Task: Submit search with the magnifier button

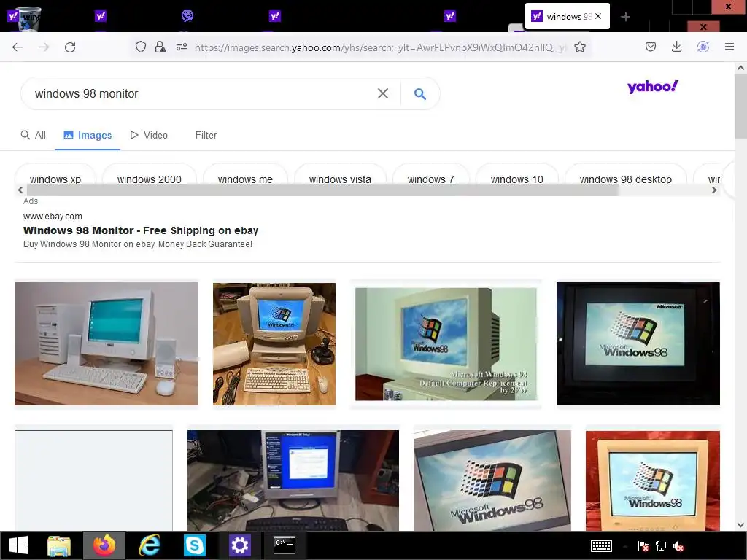Action: tap(419, 94)
